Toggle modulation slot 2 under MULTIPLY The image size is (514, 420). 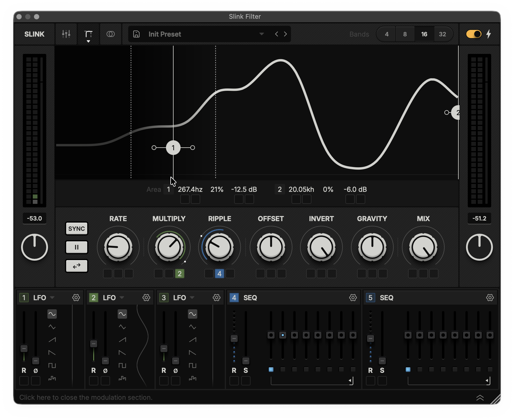point(180,274)
